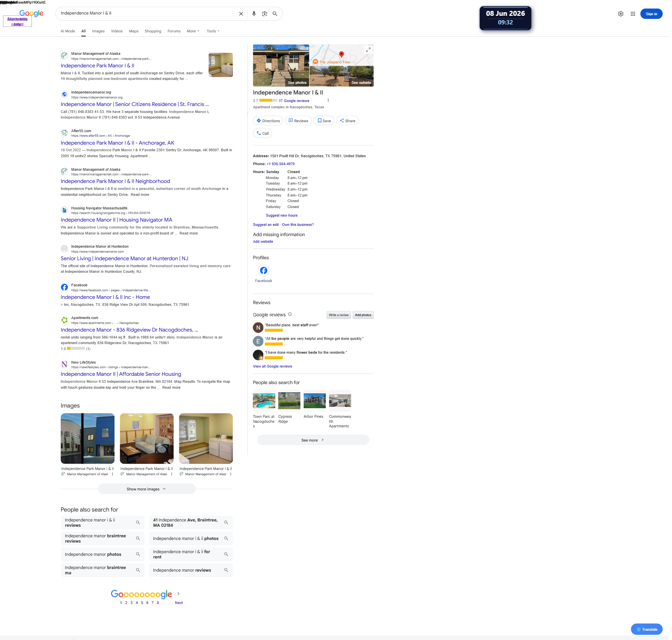Switch to the Videos tab

point(117,31)
